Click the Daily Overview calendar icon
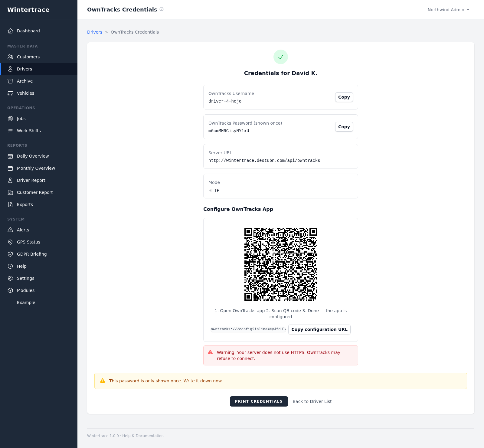 [x=10, y=156]
